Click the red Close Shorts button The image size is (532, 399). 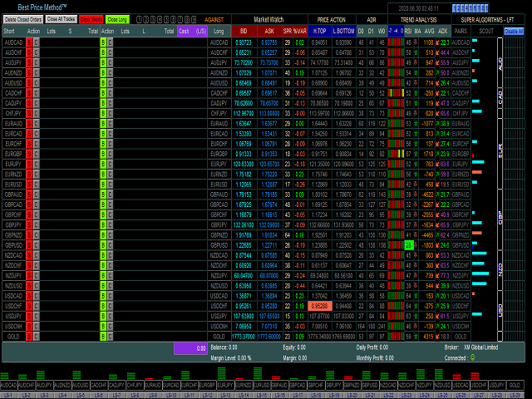(x=91, y=19)
